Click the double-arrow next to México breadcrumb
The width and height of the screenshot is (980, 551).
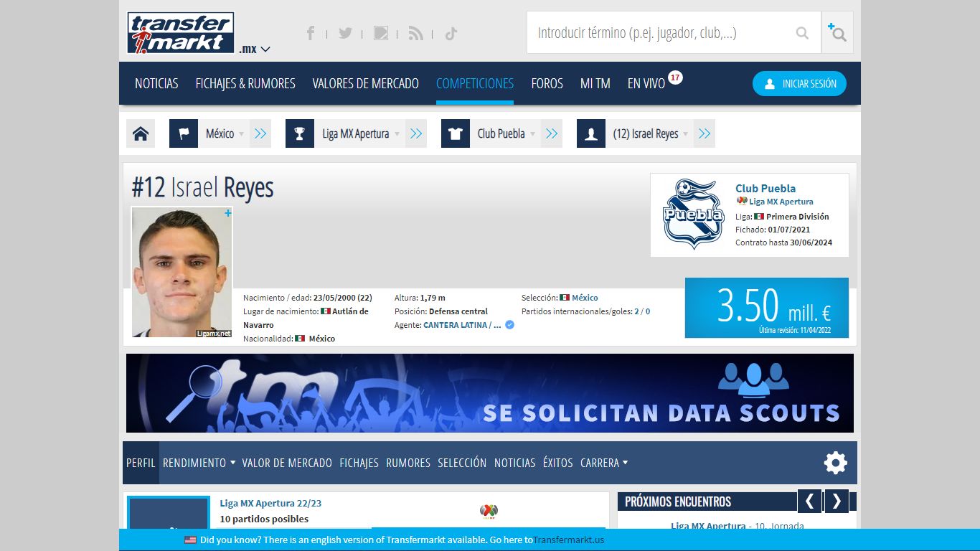click(260, 133)
